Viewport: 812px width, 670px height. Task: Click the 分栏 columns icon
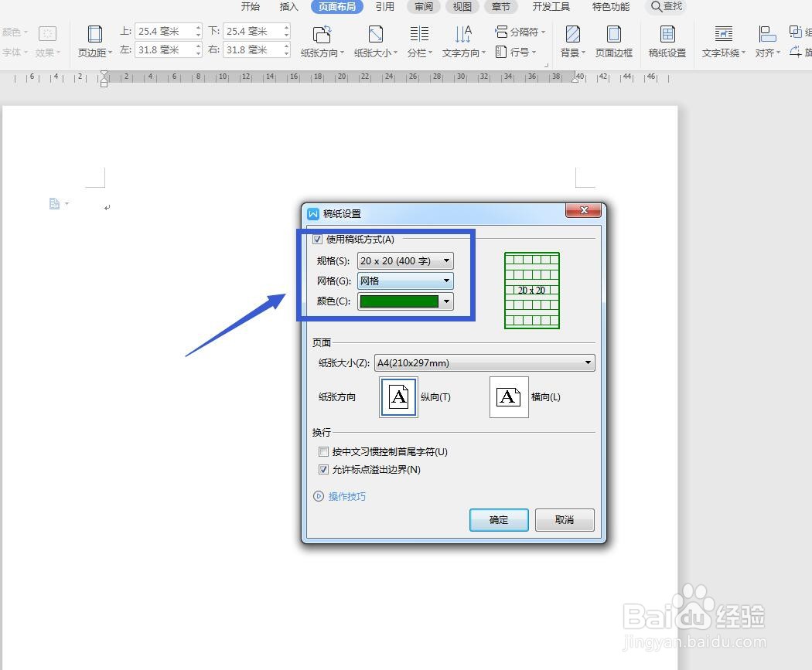pos(419,34)
